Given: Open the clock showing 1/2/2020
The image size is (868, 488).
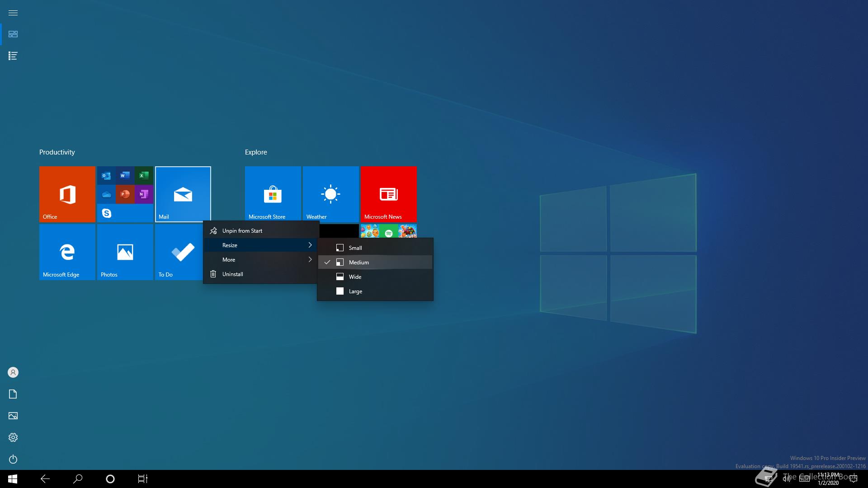Looking at the screenshot, I should click(x=828, y=479).
